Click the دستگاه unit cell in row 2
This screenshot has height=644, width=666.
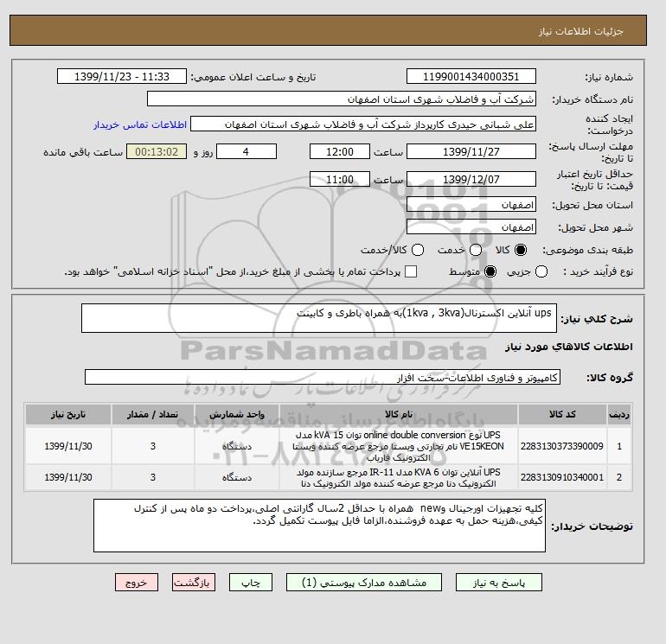click(x=237, y=477)
